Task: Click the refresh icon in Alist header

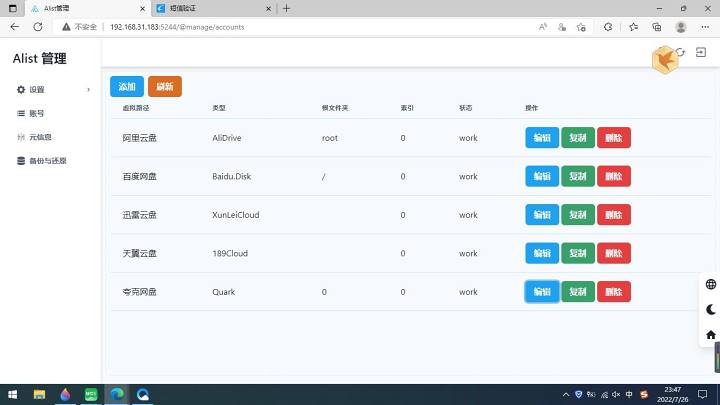Action: pyautogui.click(x=680, y=52)
